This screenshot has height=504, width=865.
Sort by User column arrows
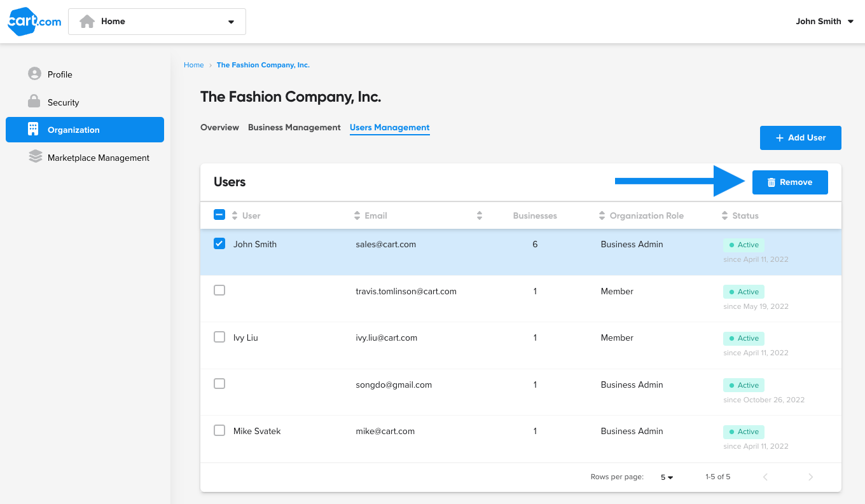coord(234,215)
